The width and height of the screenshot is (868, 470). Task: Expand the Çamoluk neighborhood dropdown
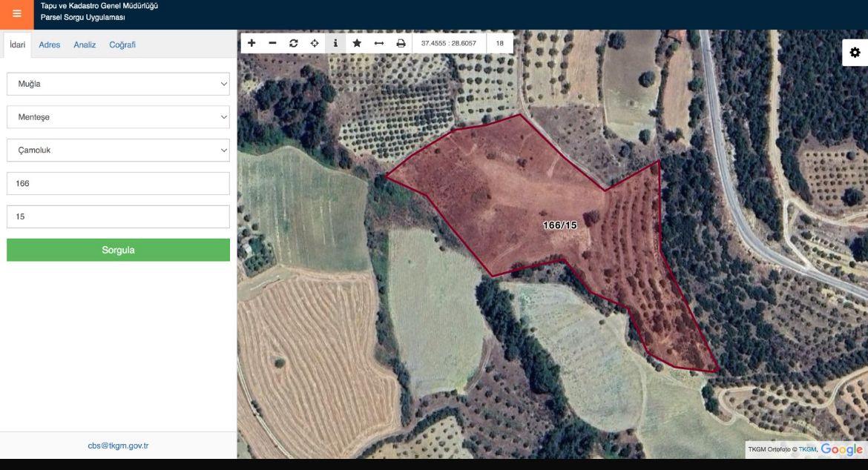coord(118,150)
